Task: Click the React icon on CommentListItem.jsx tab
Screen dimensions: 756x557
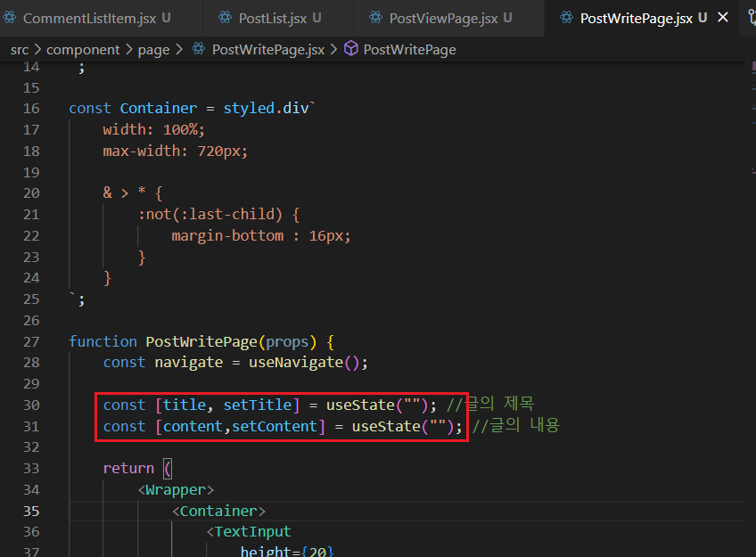Action: pos(9,18)
